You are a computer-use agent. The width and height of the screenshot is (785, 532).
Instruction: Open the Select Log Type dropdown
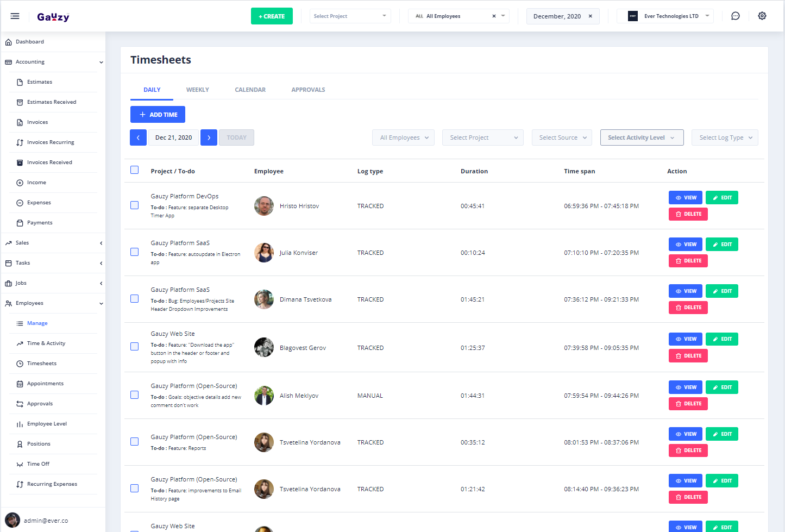pyautogui.click(x=724, y=137)
